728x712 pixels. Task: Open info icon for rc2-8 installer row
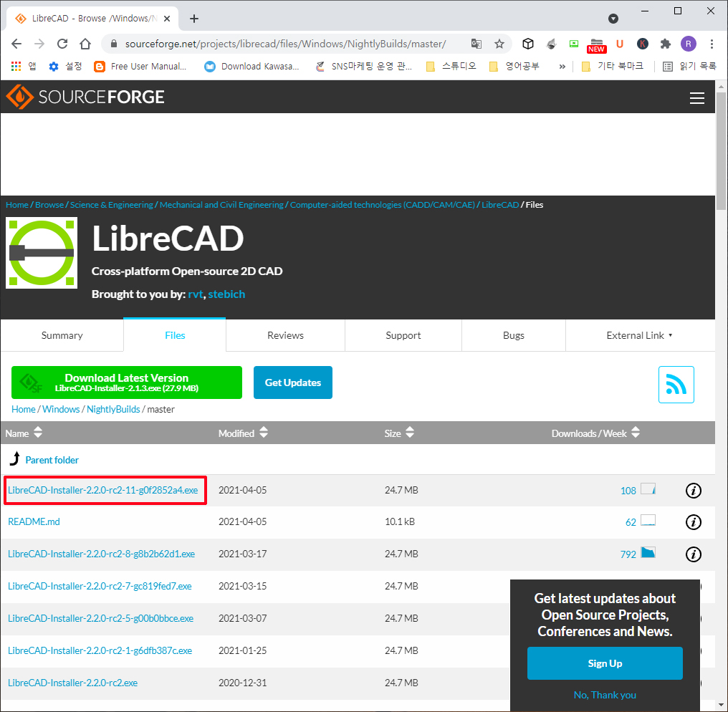pos(693,554)
